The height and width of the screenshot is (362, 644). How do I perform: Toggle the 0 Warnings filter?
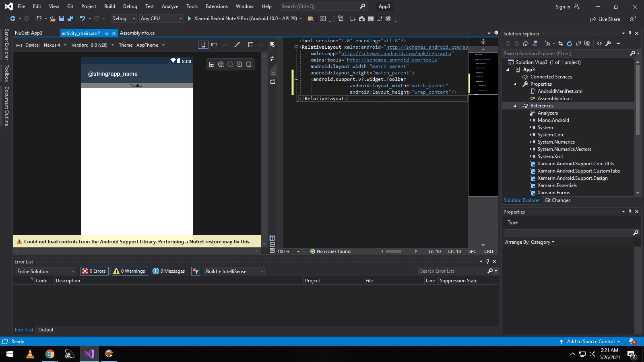click(130, 271)
